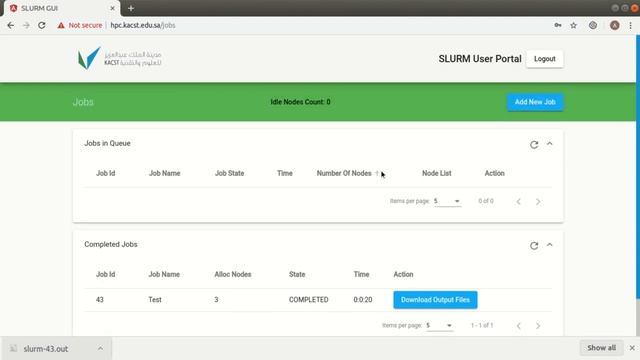The image size is (640, 360).
Task: Click the Add New Job button
Action: (535, 102)
